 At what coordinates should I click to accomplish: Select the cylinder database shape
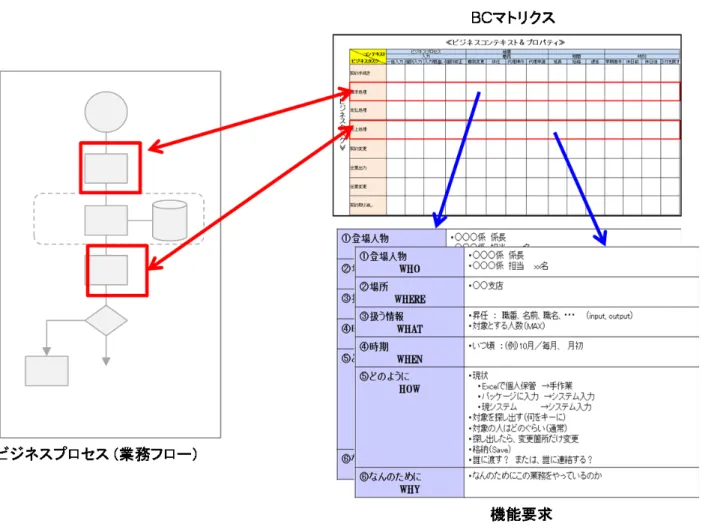pyautogui.click(x=170, y=220)
